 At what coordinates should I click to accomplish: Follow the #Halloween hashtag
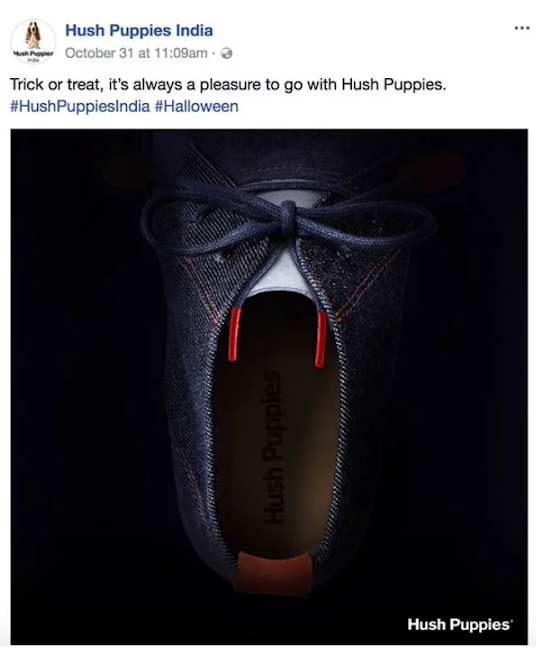(x=196, y=106)
